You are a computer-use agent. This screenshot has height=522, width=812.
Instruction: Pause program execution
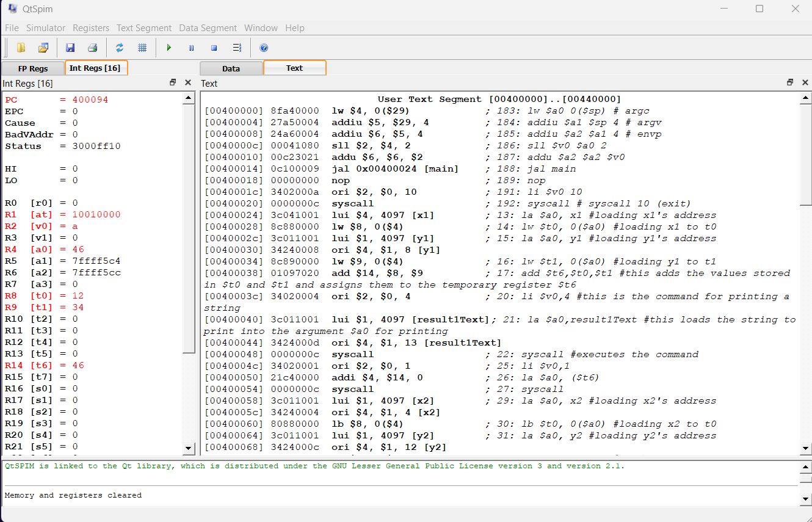click(x=192, y=47)
